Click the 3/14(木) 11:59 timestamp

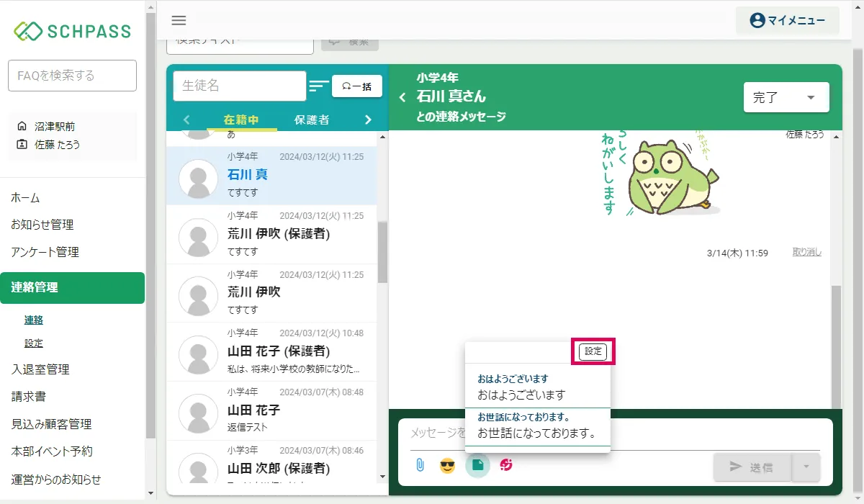point(738,253)
